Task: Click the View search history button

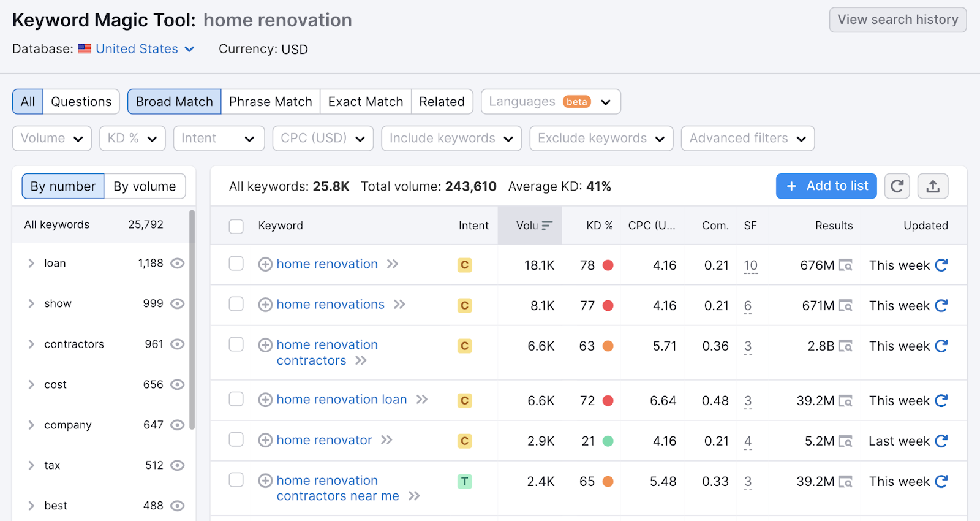Action: 898,20
